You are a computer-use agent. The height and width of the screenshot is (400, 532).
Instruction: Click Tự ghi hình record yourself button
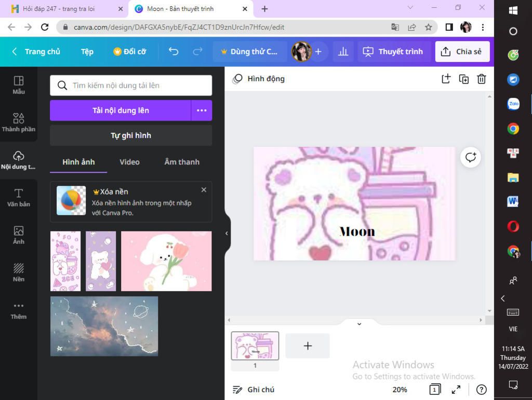coord(131,135)
